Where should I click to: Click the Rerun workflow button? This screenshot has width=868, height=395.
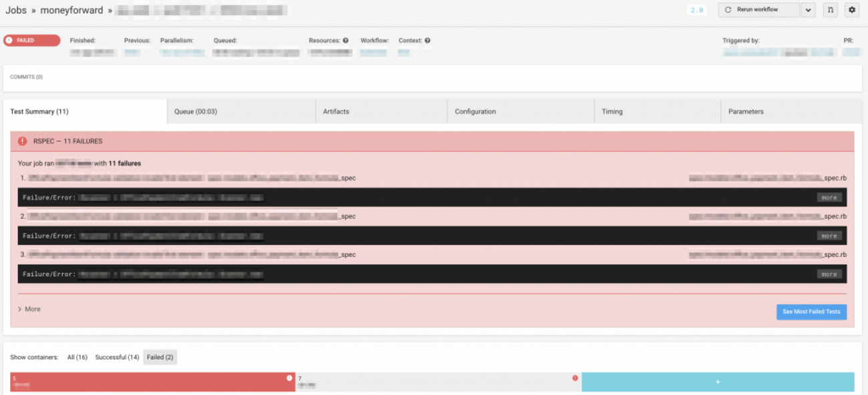click(759, 10)
